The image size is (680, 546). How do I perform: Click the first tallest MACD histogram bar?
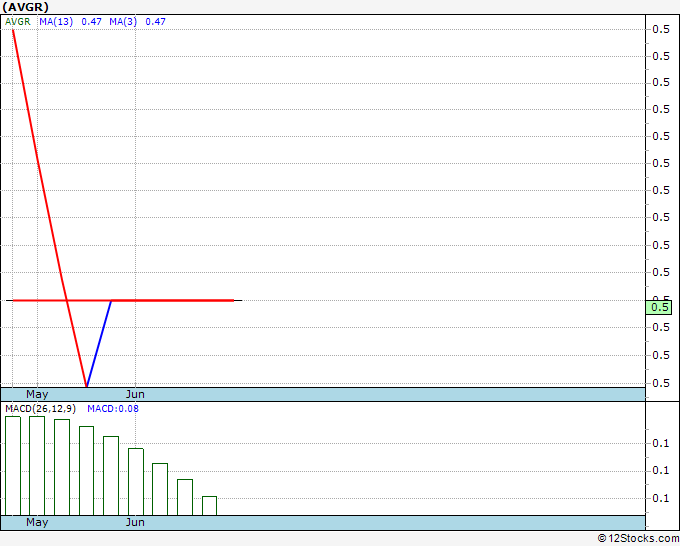click(13, 466)
